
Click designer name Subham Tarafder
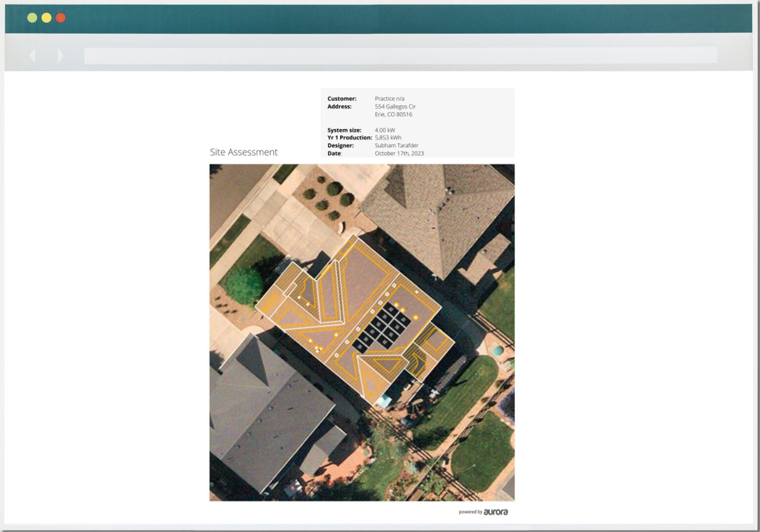396,145
